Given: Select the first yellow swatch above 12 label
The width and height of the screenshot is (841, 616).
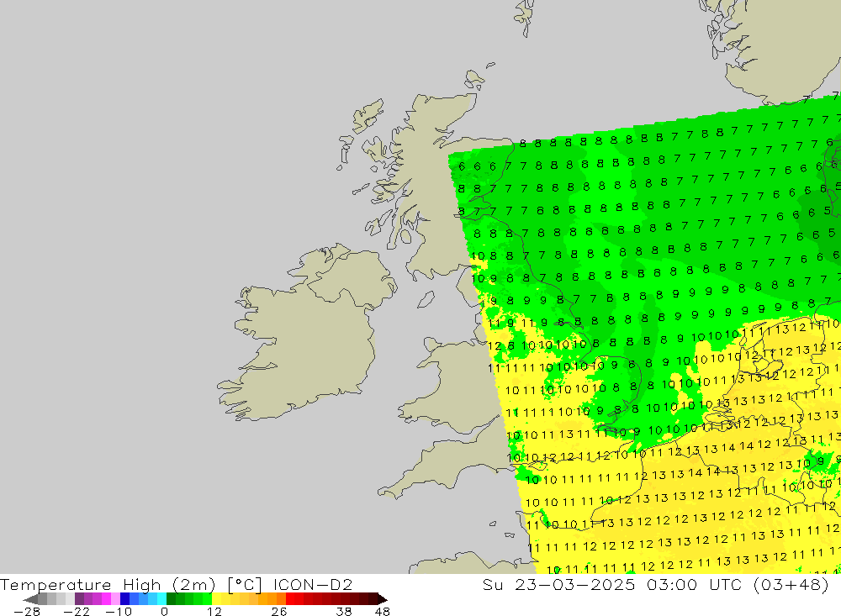Looking at the screenshot, I should click(x=216, y=599).
